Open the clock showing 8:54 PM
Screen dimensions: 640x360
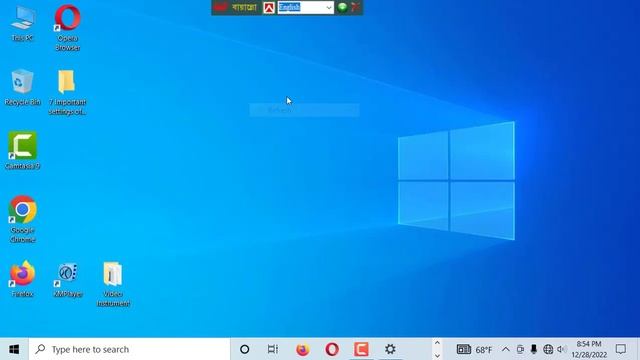[589, 349]
